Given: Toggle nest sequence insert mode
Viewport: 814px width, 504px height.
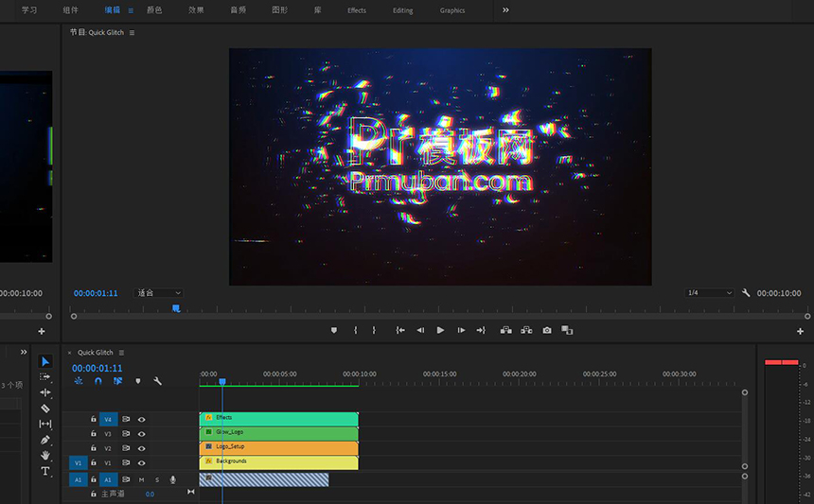Looking at the screenshot, I should (79, 381).
